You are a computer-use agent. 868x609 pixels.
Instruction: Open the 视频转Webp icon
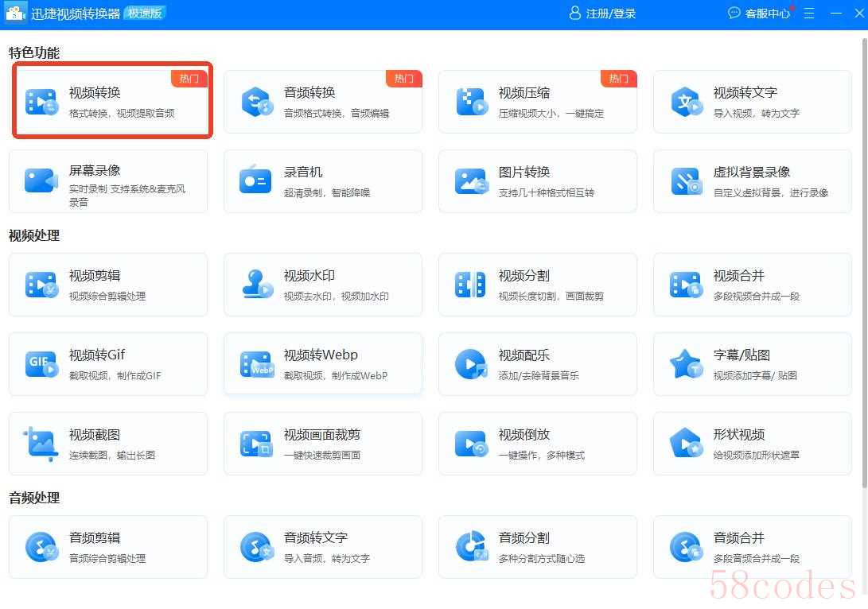pyautogui.click(x=258, y=364)
